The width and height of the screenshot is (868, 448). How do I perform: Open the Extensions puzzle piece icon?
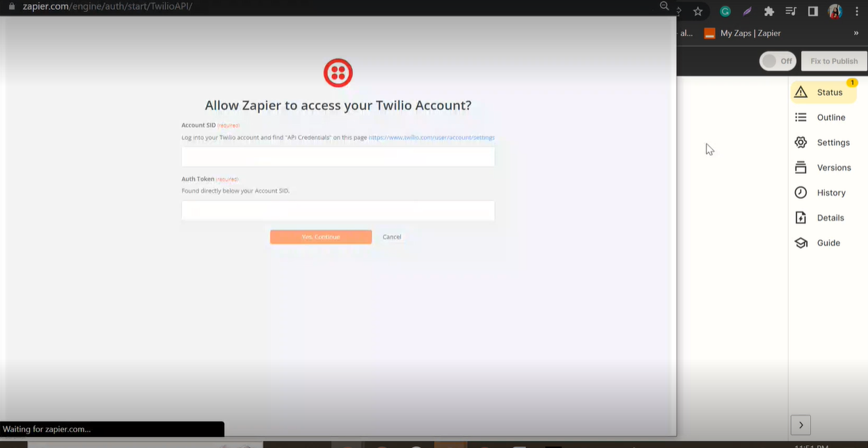pos(768,11)
